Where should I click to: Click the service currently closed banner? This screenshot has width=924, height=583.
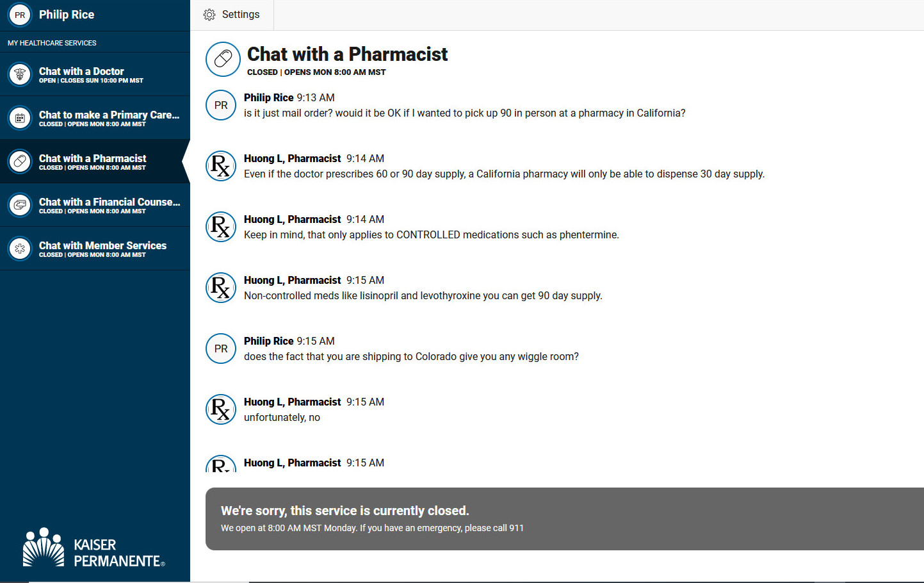[x=565, y=519]
